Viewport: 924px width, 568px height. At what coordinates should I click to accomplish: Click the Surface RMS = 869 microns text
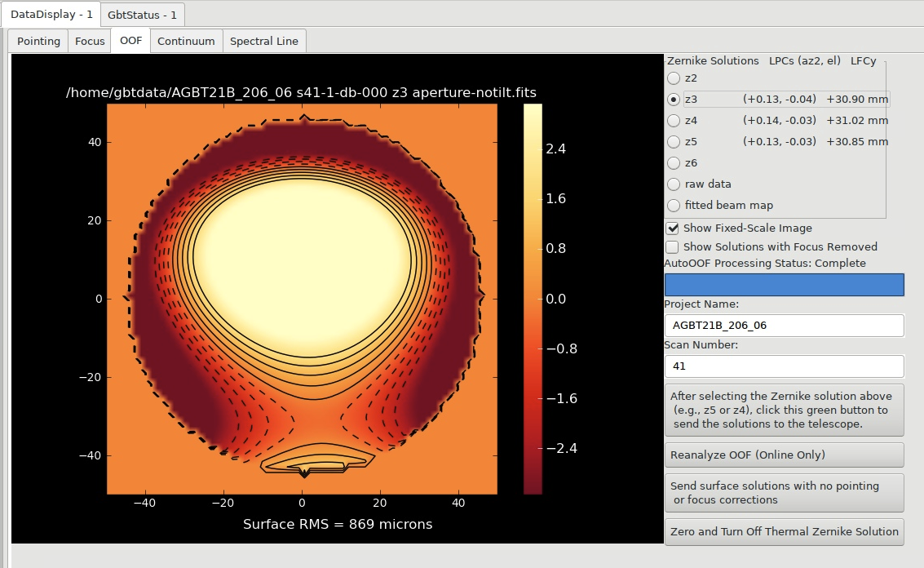click(338, 525)
